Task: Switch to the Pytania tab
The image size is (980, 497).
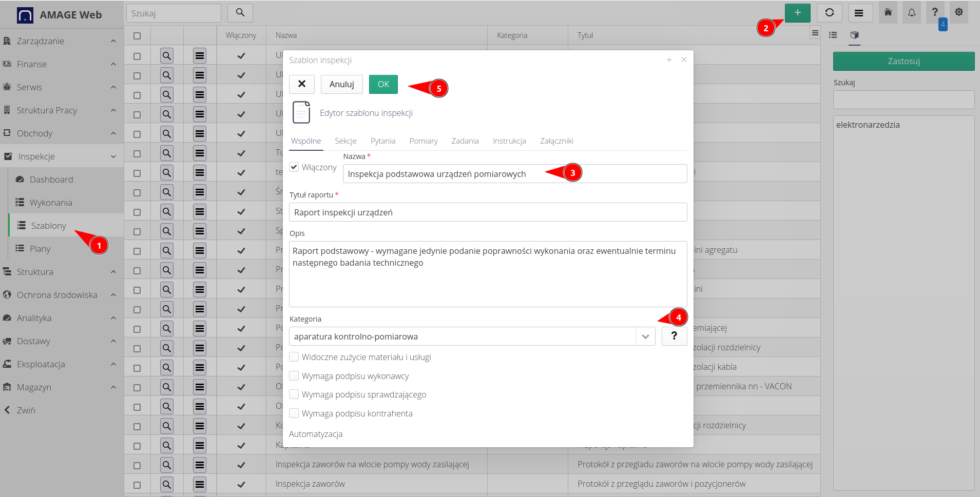Action: tap(382, 141)
